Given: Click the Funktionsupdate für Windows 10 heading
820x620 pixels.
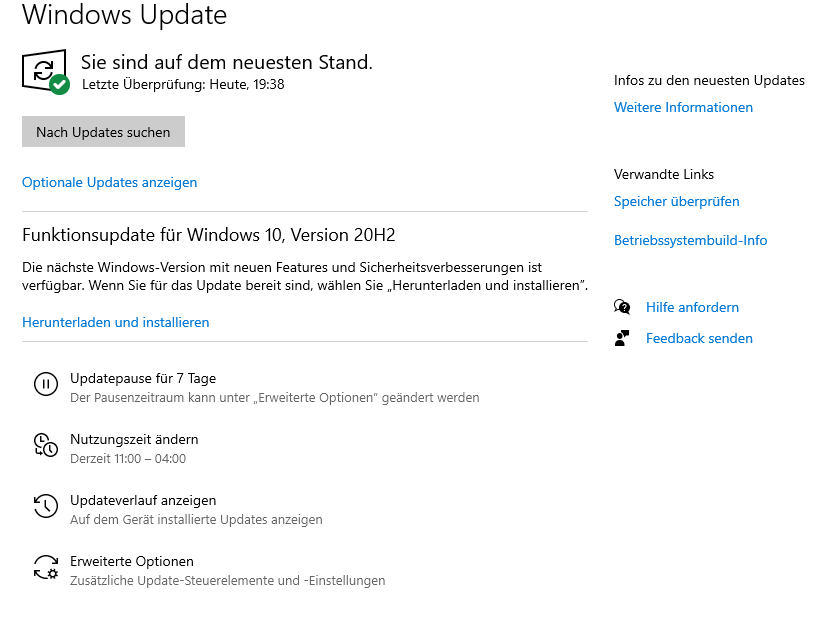Looking at the screenshot, I should click(x=209, y=235).
